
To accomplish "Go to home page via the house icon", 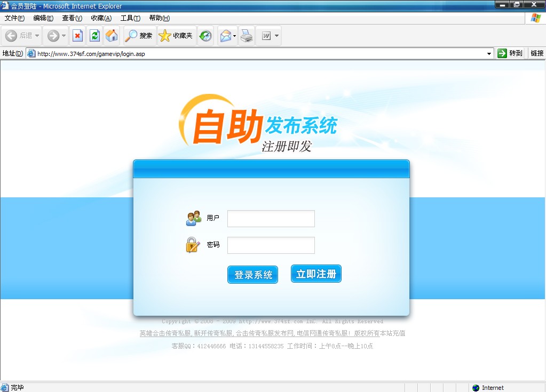I will coord(112,35).
